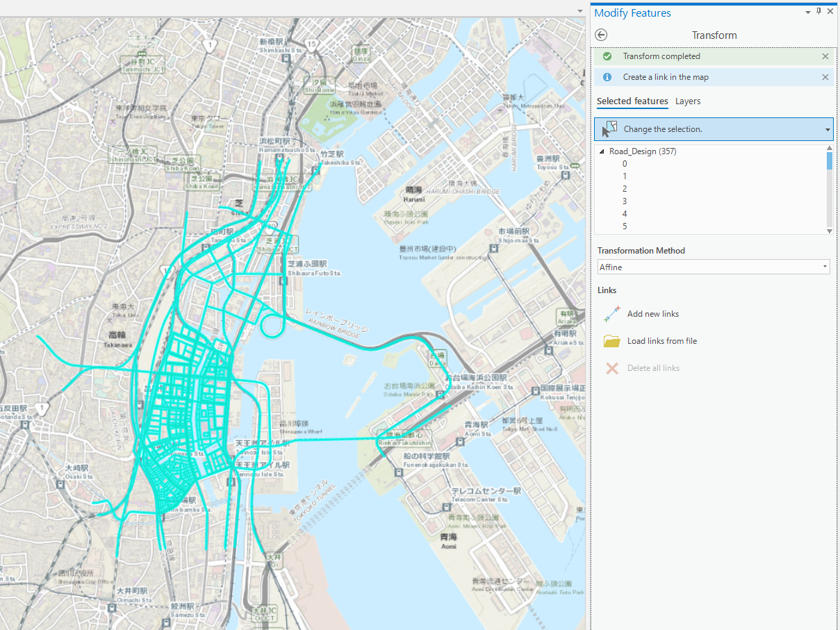Select feature 4 in Road_Design list
Image resolution: width=840 pixels, height=630 pixels.
625,214
